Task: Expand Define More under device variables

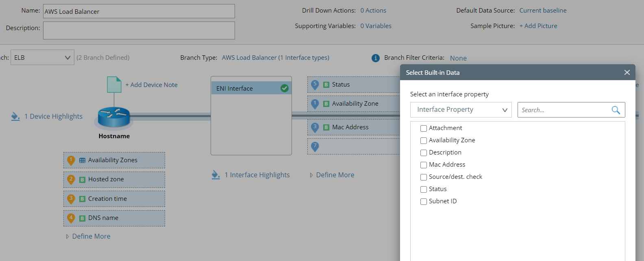Action: click(x=91, y=236)
